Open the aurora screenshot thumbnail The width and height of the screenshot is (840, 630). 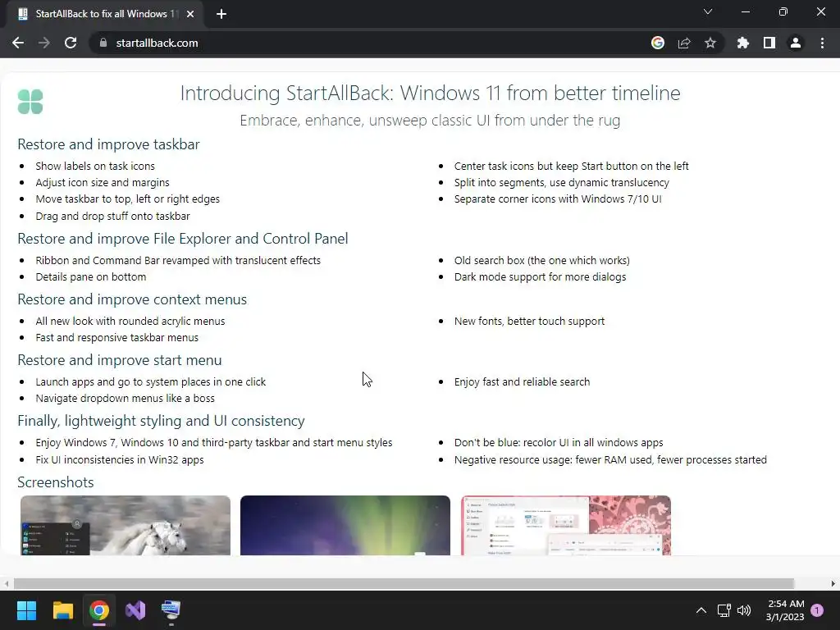coord(345,525)
